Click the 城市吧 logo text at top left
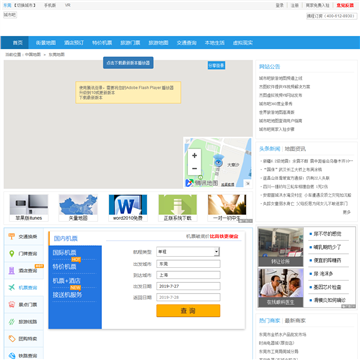Viewport: 360px width, 360px height. 10,15
